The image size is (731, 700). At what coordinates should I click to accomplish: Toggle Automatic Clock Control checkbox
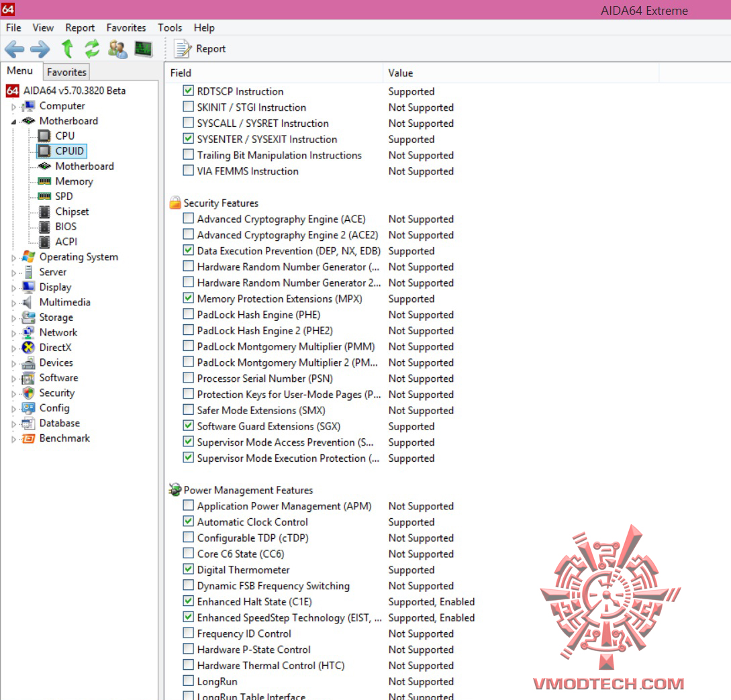(188, 521)
